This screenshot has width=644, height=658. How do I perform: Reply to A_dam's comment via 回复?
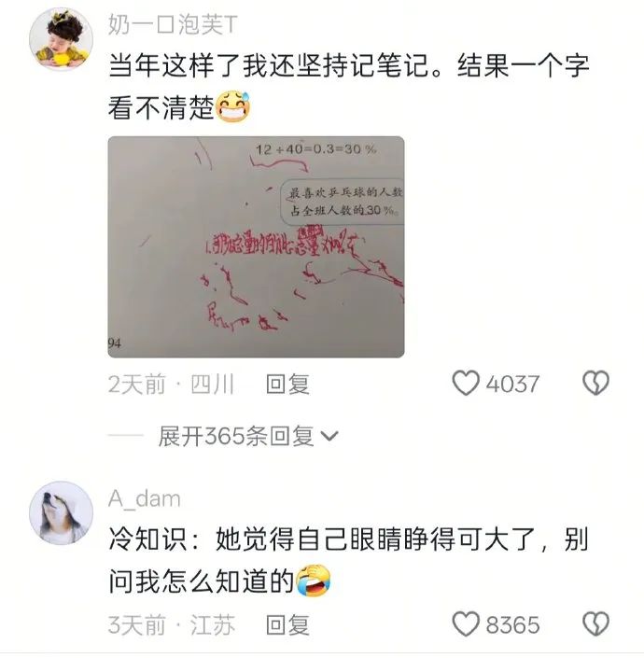click(287, 624)
